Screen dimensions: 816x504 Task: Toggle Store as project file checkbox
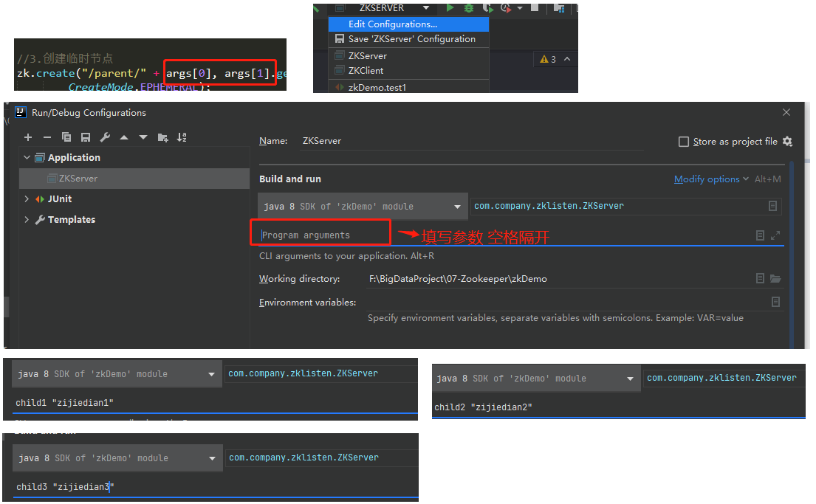684,142
